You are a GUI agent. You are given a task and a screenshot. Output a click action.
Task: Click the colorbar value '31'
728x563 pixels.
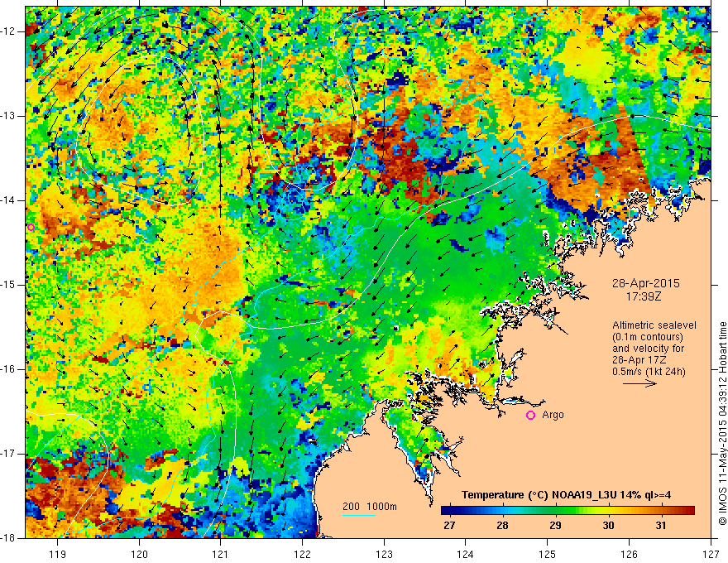(661, 526)
